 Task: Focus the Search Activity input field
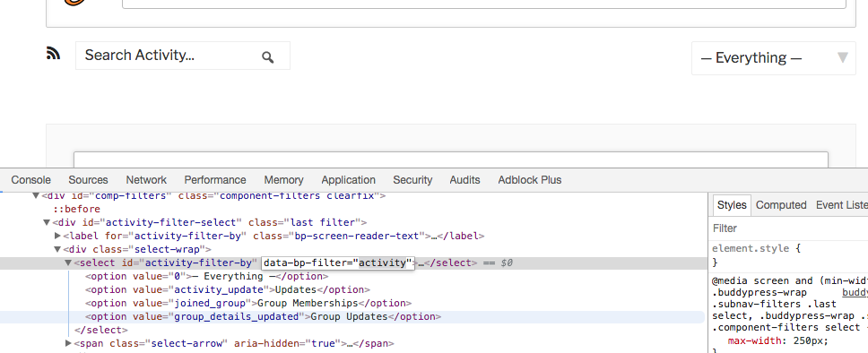pos(183,56)
